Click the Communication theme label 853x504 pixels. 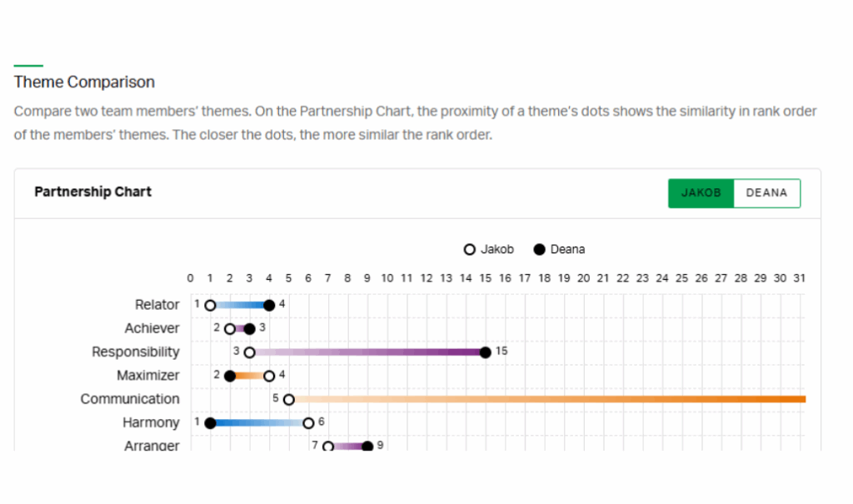129,399
